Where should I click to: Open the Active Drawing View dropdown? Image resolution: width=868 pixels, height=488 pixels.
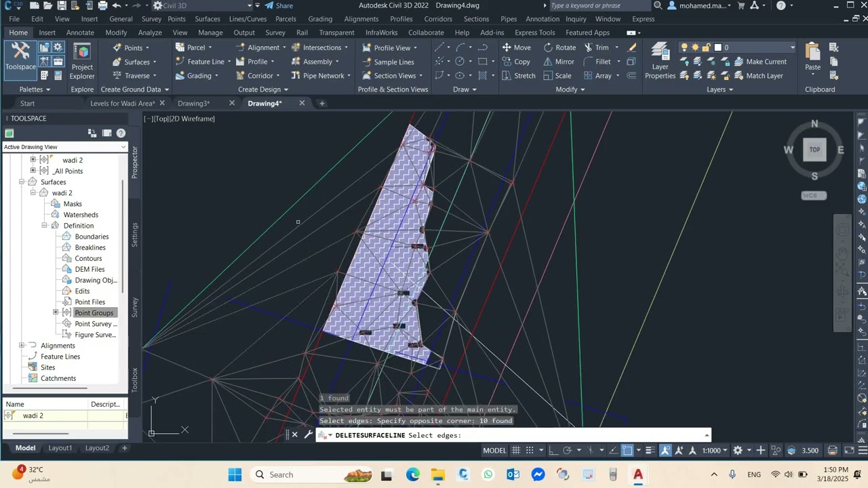(64, 147)
